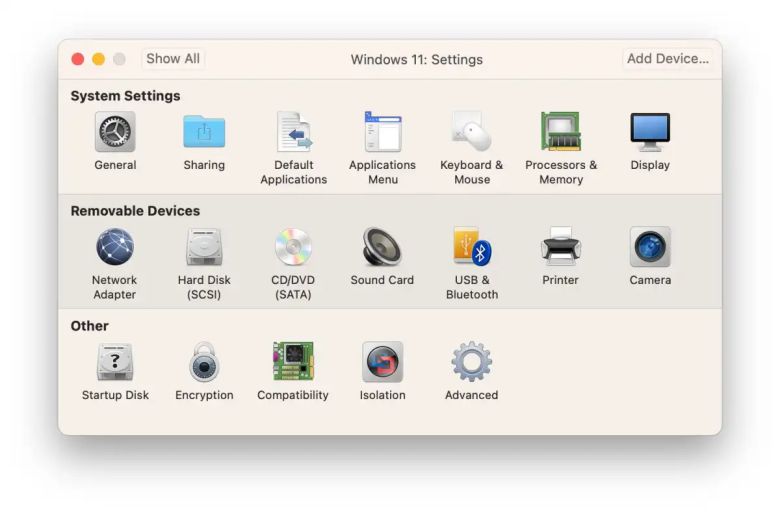Screen dimensions: 780x512
Task: Open the Camera settings
Action: tap(650, 247)
